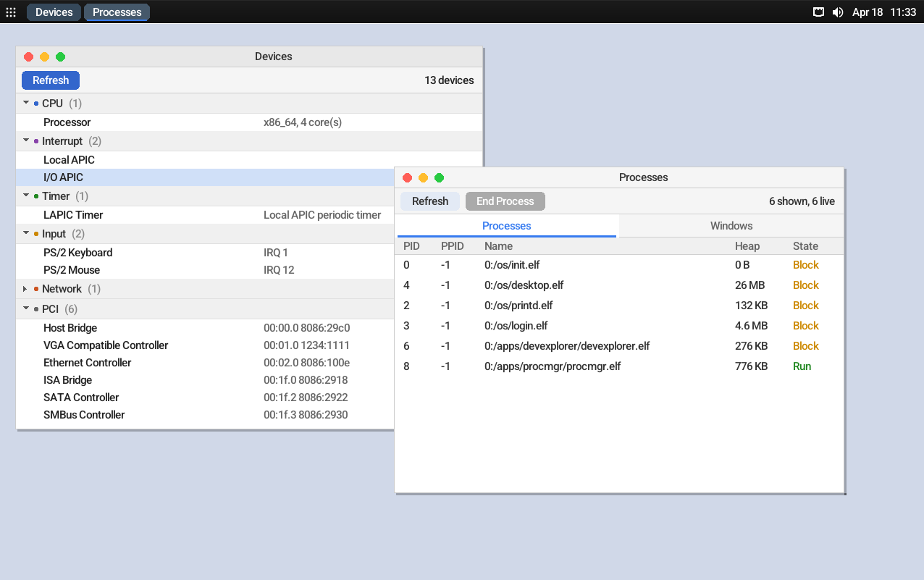Click the orange Input category dot

tap(36, 234)
